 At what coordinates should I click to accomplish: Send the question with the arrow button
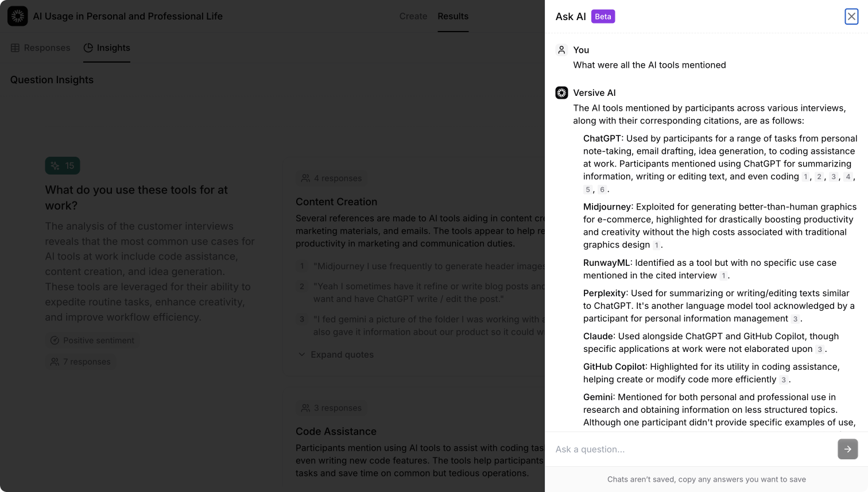pyautogui.click(x=847, y=449)
